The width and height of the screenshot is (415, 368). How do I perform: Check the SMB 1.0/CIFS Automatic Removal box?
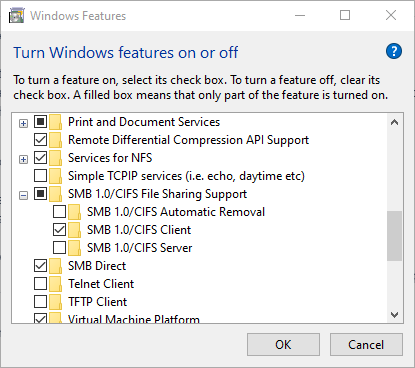[x=59, y=212]
